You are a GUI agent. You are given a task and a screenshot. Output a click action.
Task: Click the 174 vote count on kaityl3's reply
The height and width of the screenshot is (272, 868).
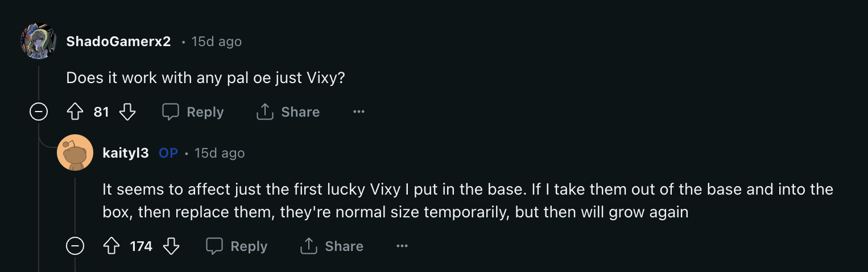[141, 246]
